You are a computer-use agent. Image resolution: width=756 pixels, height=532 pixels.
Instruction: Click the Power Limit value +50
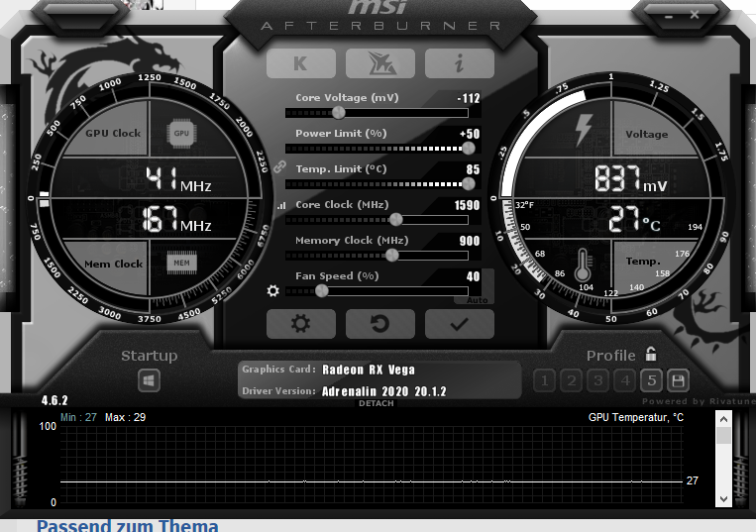coord(470,134)
